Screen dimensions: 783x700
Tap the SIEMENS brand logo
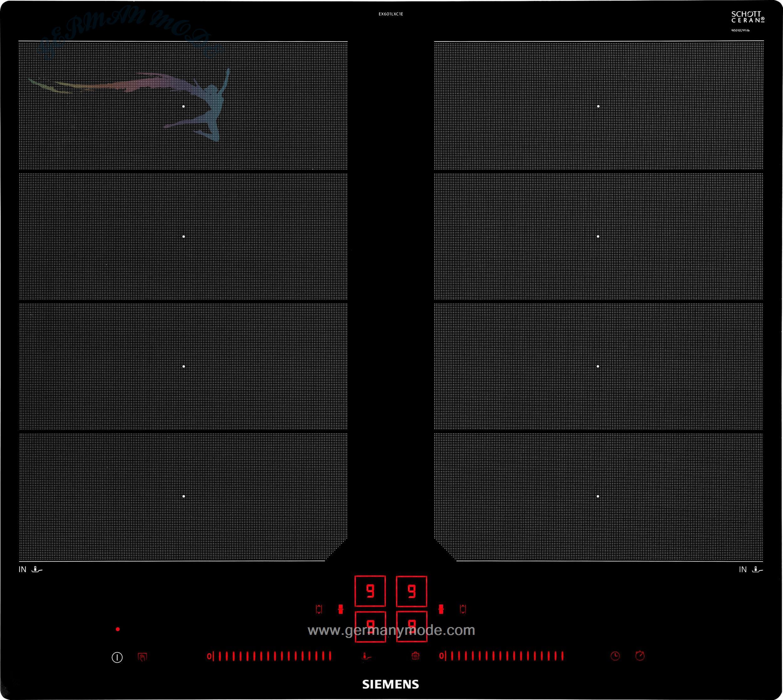(390, 685)
